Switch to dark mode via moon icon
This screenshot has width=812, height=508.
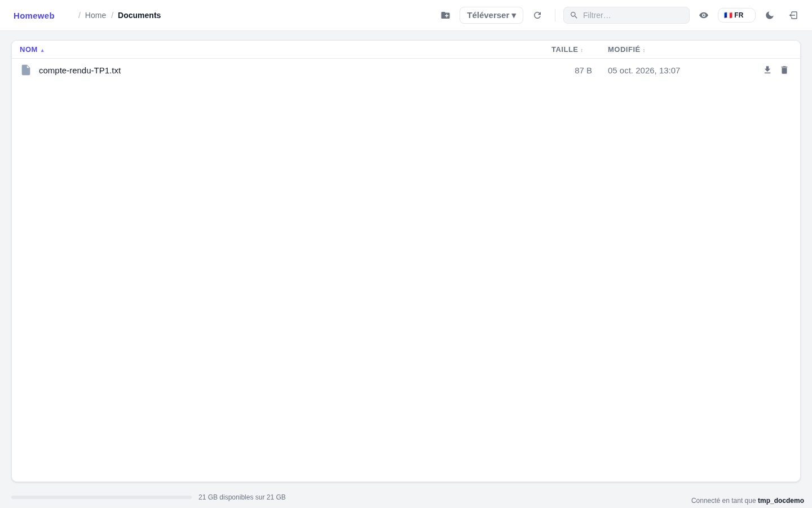[770, 15]
